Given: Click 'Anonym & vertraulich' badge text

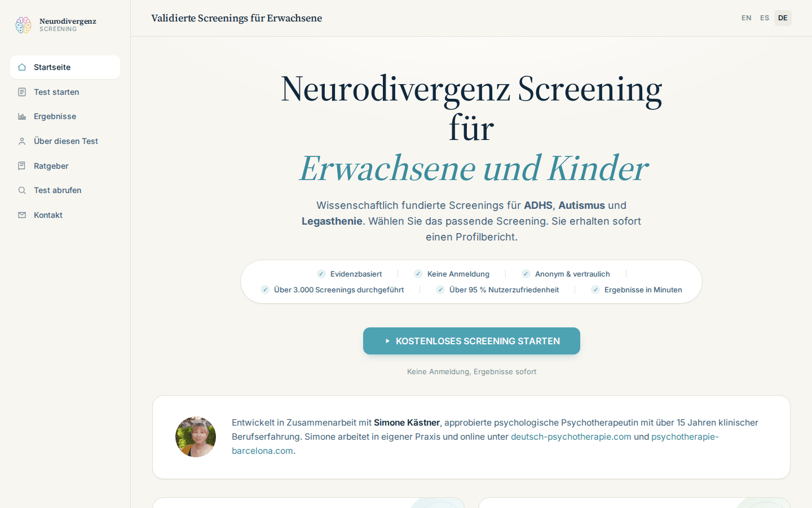Looking at the screenshot, I should [572, 274].
